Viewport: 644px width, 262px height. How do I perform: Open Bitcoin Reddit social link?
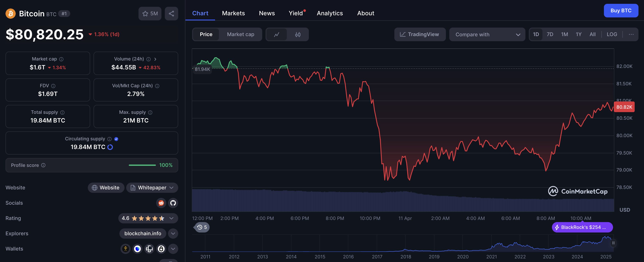161,203
